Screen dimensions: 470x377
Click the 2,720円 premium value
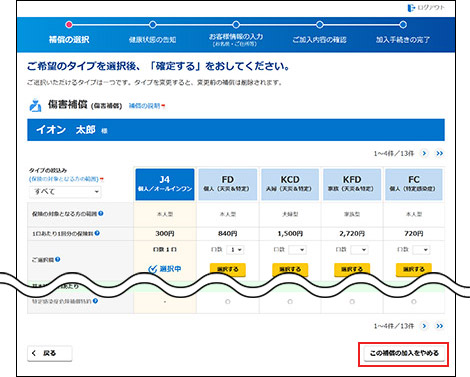(352, 234)
